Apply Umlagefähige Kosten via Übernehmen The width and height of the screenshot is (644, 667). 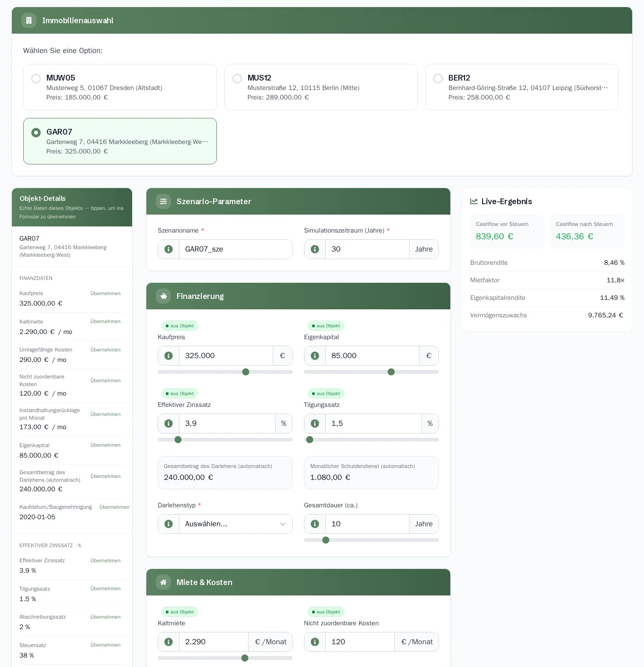[x=106, y=350]
